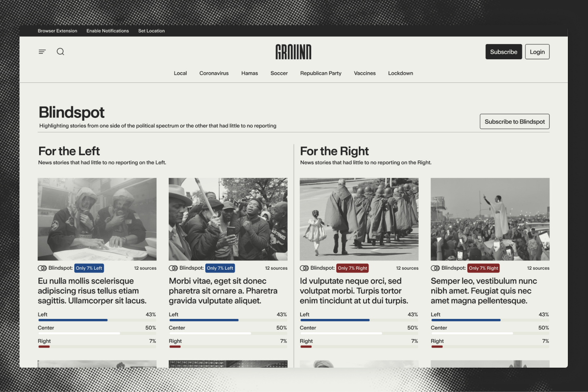Open the Browser Extension link
The height and width of the screenshot is (392, 588).
(57, 31)
